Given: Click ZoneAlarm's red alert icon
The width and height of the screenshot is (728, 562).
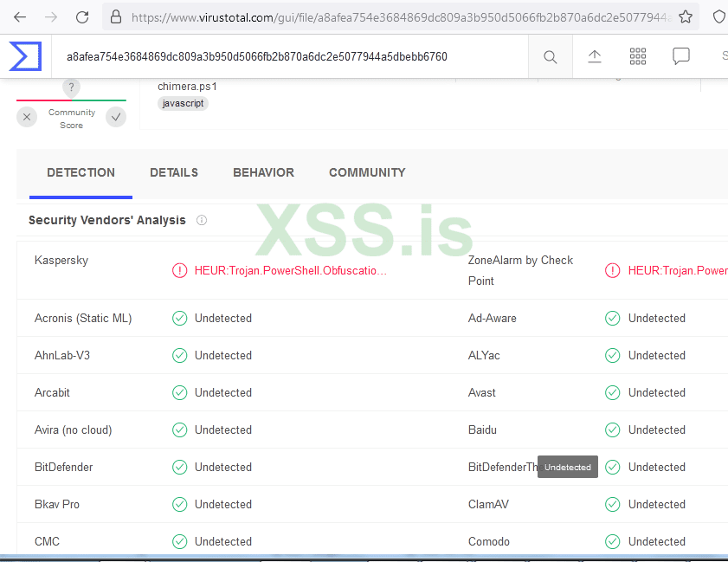Looking at the screenshot, I should click(612, 270).
